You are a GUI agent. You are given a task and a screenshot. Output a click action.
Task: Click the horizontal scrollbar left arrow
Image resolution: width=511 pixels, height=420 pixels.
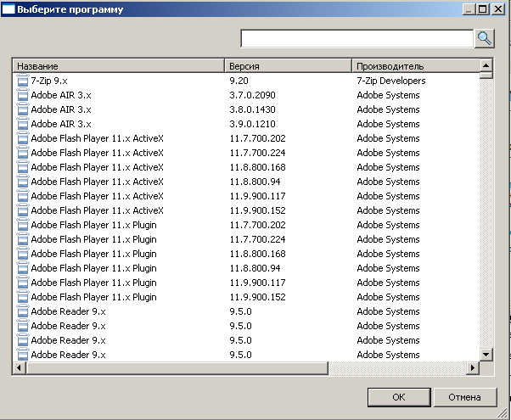(20, 368)
